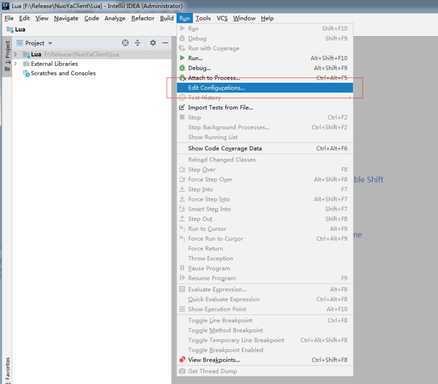
Task: Open the View menu
Action: pos(42,18)
